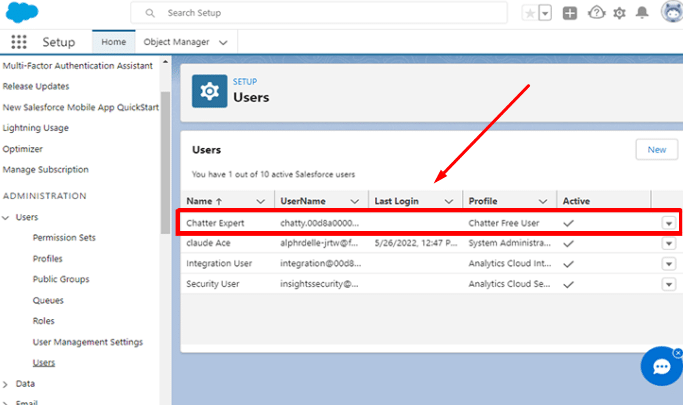Click the Analytics Cloud Se... profile cell
This screenshot has width=683, height=405.
509,284
